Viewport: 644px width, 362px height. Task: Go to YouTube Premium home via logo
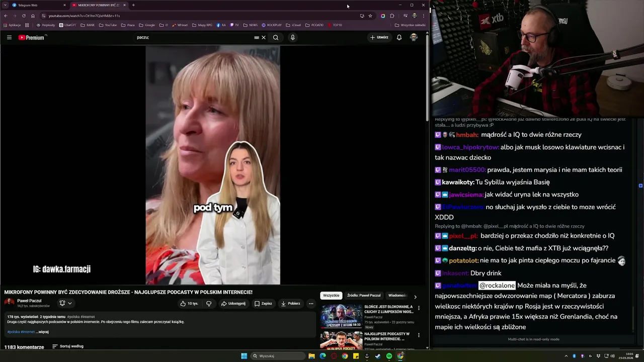(x=31, y=37)
